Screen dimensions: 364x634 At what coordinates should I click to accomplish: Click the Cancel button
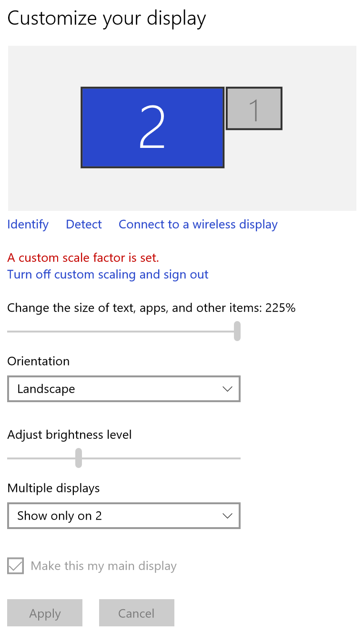[137, 613]
